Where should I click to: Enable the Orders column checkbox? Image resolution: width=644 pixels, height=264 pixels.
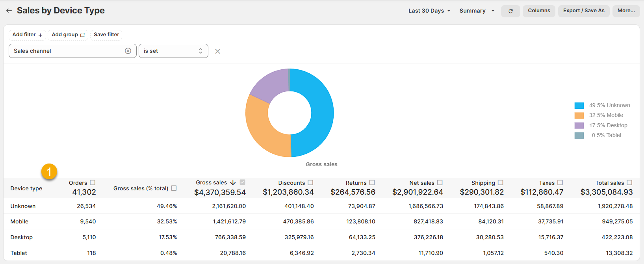click(93, 182)
